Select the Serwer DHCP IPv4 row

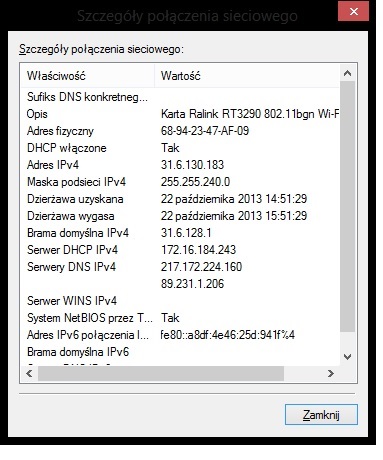pyautogui.click(x=180, y=250)
